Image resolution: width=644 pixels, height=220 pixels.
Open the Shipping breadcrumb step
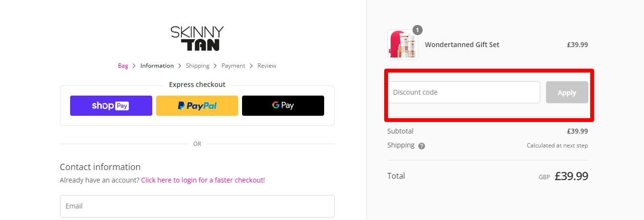click(x=197, y=66)
